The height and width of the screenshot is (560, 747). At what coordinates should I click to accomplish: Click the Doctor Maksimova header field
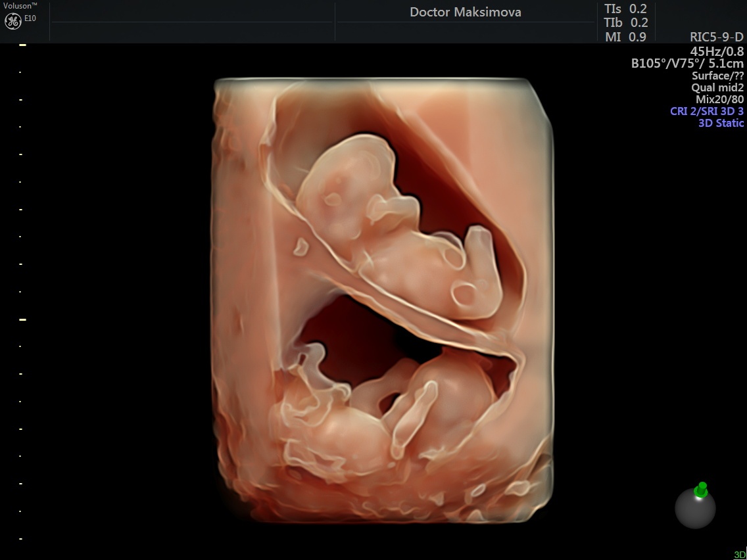pos(466,12)
